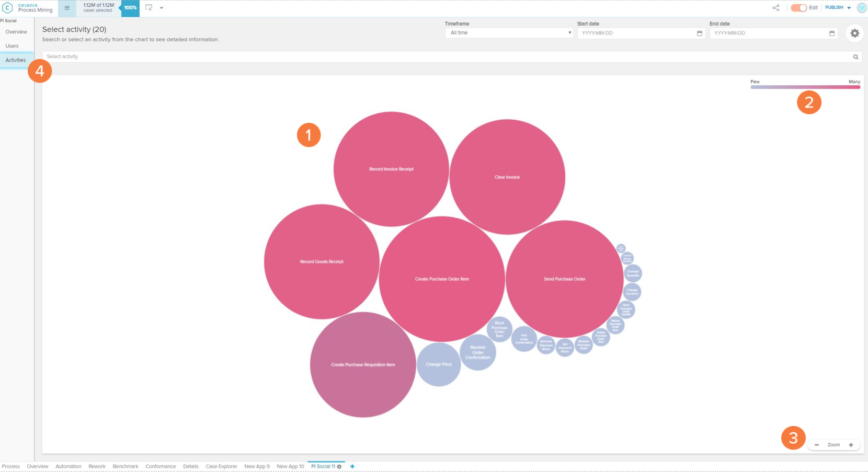Select the Refuse Purchase Order Item bubble
868x472 pixels.
[615, 325]
